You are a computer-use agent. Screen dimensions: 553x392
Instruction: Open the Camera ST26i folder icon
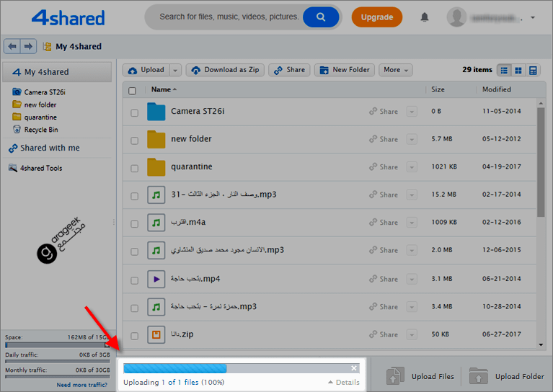tap(156, 112)
